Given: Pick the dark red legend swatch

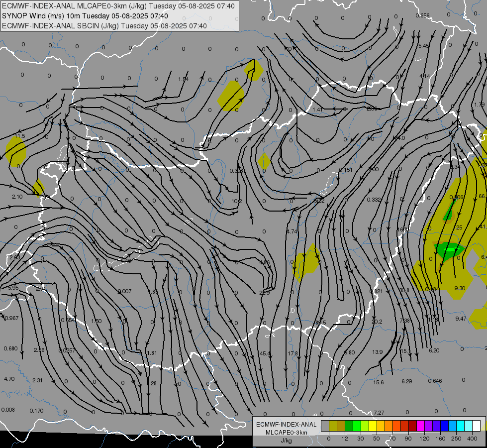Looking at the screenshot, I should click(x=413, y=426).
